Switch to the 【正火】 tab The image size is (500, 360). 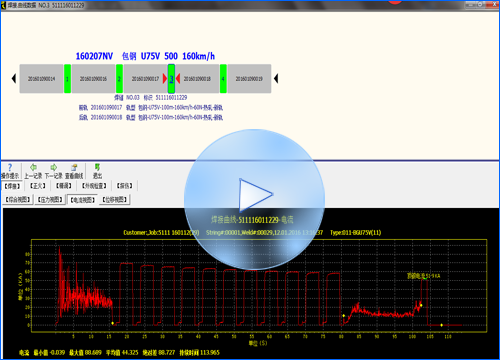coord(38,186)
